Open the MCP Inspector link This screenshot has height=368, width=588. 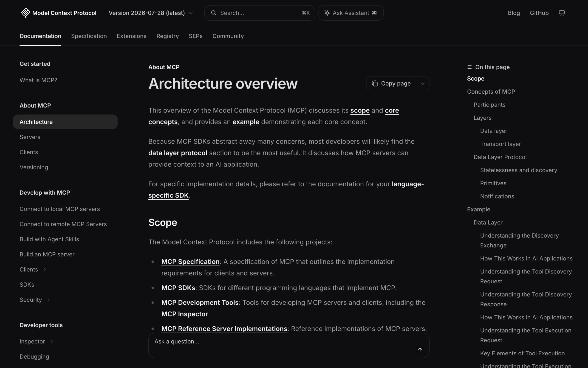pyautogui.click(x=185, y=314)
